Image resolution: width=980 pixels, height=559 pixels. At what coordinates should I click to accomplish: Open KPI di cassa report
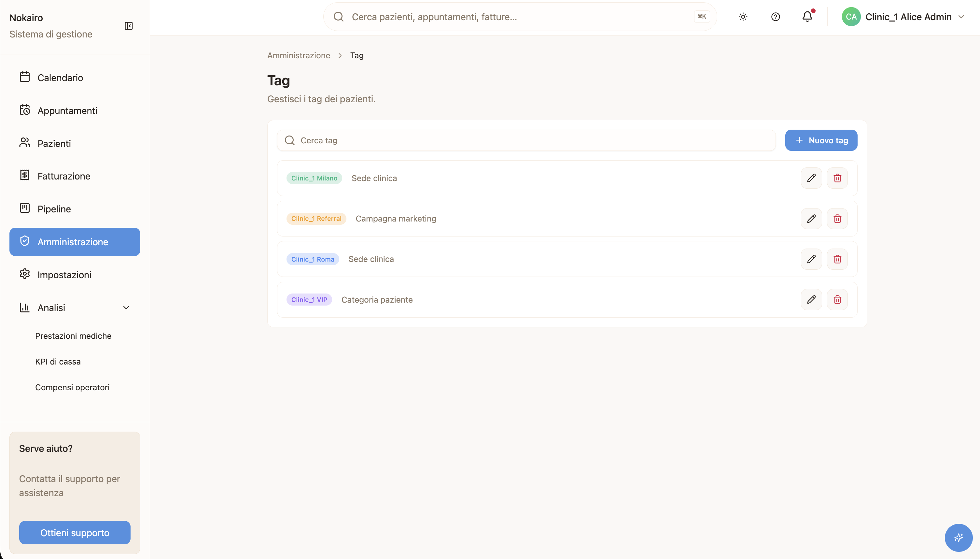pyautogui.click(x=58, y=362)
